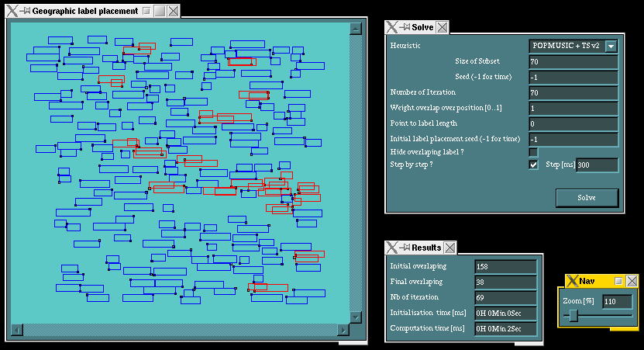Click the map scroll right arrow
Image resolution: width=644 pixels, height=350 pixels.
(343, 330)
